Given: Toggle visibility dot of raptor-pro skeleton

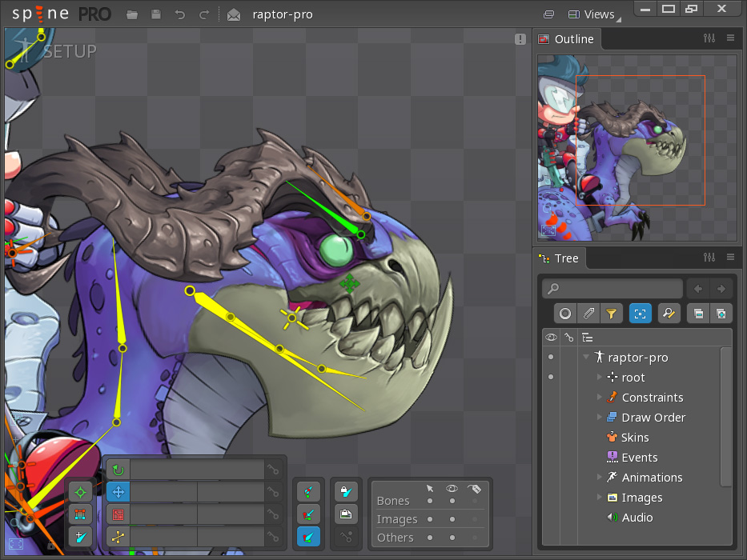Looking at the screenshot, I should tap(550, 358).
